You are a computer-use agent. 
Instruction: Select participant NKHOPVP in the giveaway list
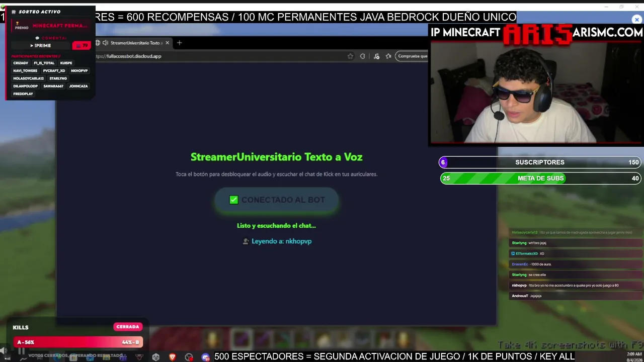pyautogui.click(x=79, y=71)
